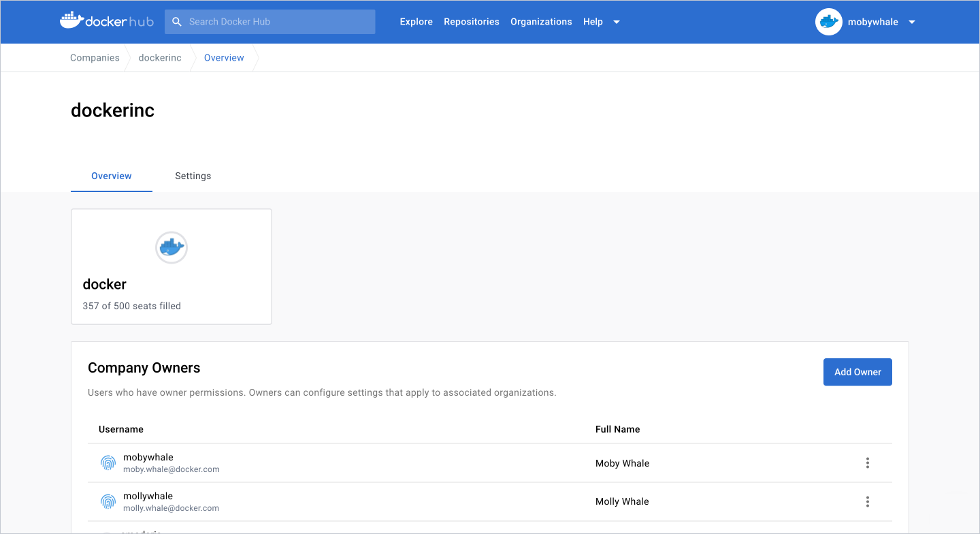This screenshot has height=534, width=980.
Task: Click the mobywhale profile avatar
Action: pos(828,22)
